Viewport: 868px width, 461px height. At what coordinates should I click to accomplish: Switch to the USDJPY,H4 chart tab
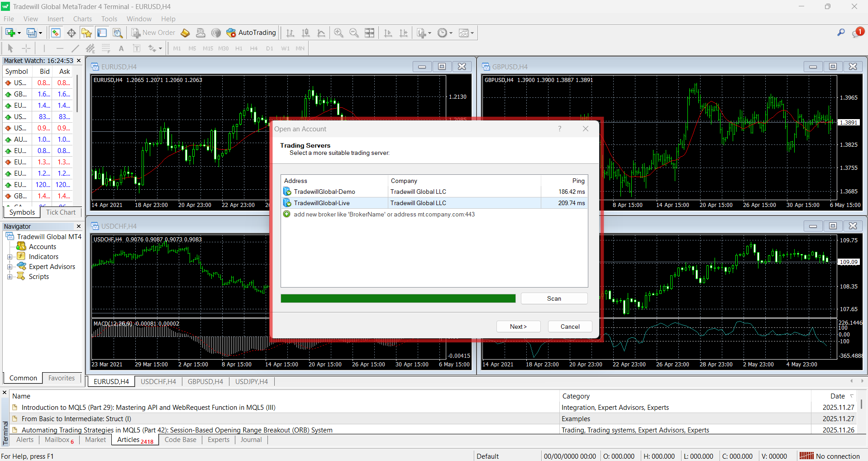tap(251, 381)
